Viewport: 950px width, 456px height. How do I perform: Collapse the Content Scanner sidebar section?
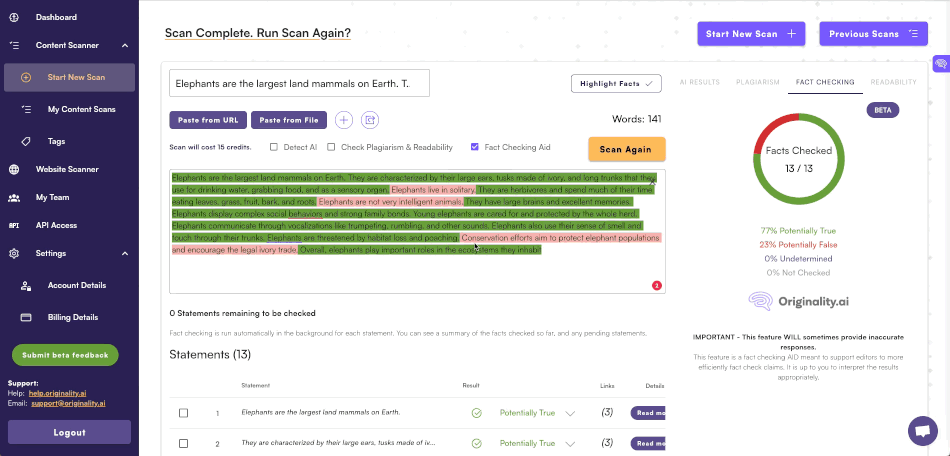(x=124, y=45)
